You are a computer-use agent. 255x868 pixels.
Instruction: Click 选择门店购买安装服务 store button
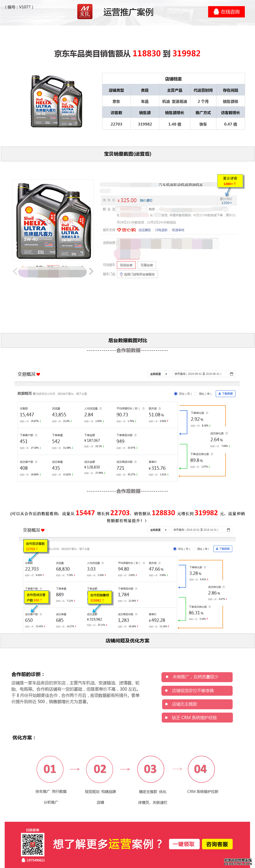137,274
